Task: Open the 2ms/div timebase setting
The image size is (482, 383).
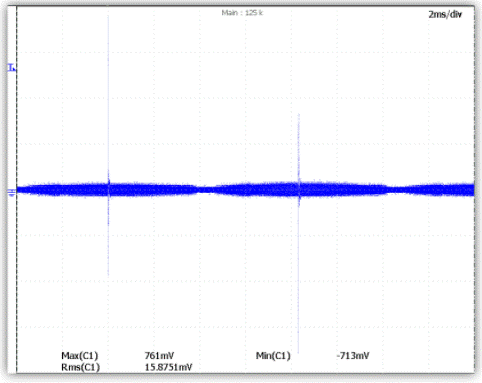Action: pyautogui.click(x=445, y=14)
